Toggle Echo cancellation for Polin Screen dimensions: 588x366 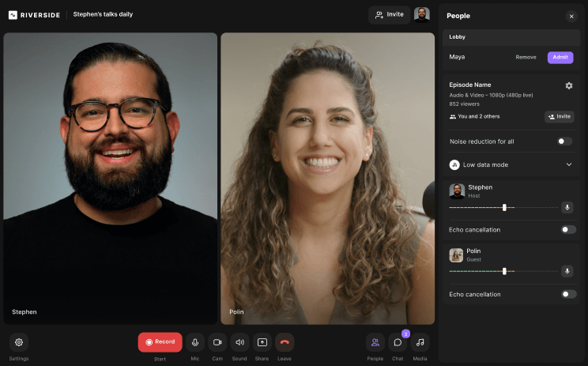(x=568, y=294)
